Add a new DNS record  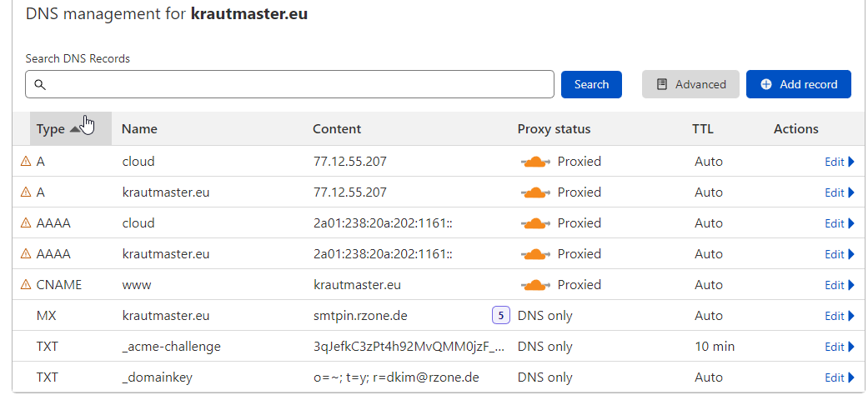click(x=798, y=85)
